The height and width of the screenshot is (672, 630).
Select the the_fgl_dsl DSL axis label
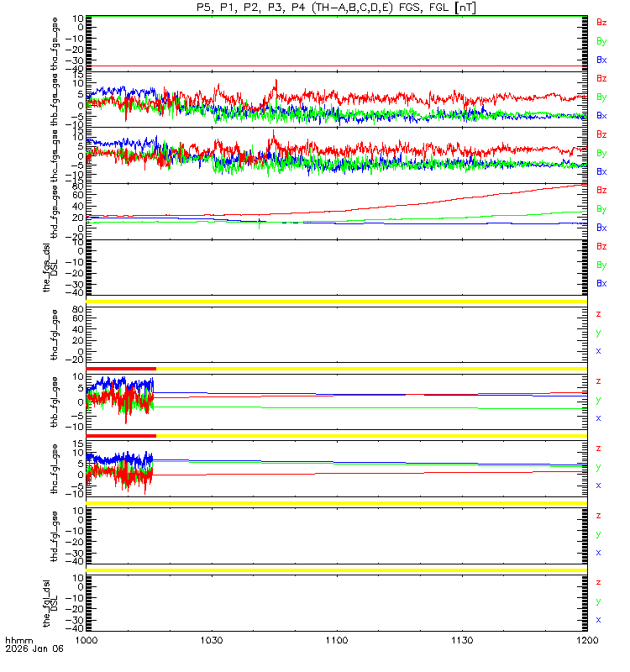(x=50, y=603)
